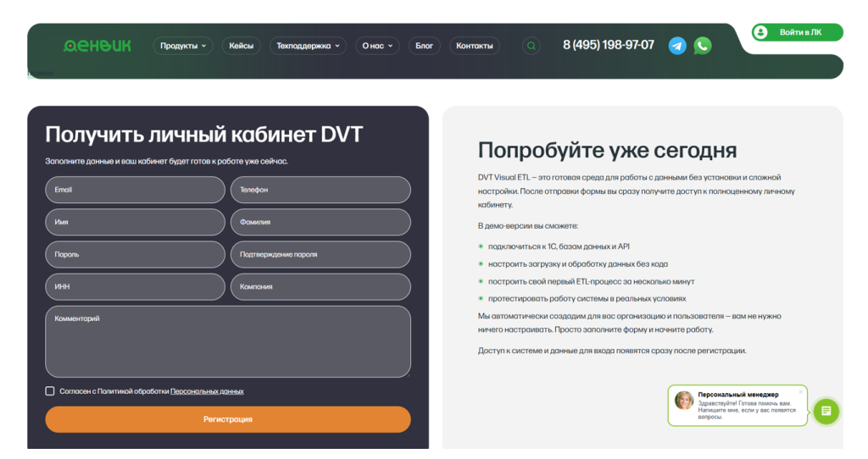Screen dimensions: 868x459
Task: Focus the Комментарий text area
Action: tap(227, 341)
